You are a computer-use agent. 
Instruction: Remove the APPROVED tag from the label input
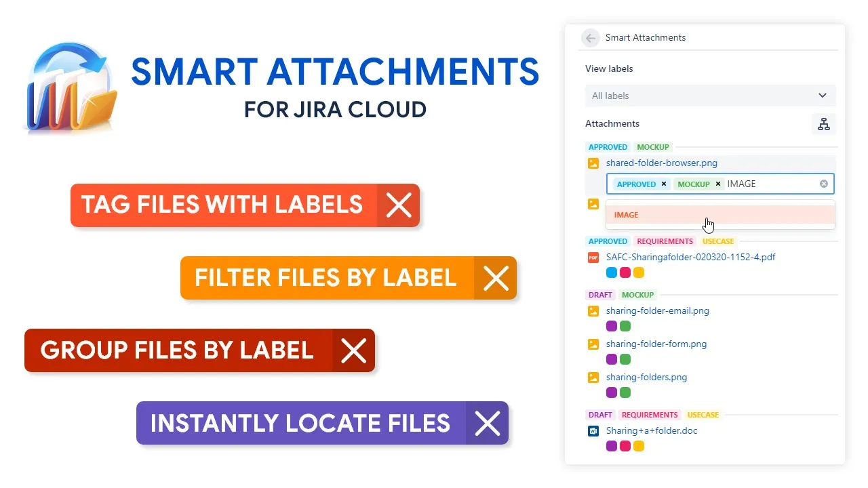pos(664,184)
